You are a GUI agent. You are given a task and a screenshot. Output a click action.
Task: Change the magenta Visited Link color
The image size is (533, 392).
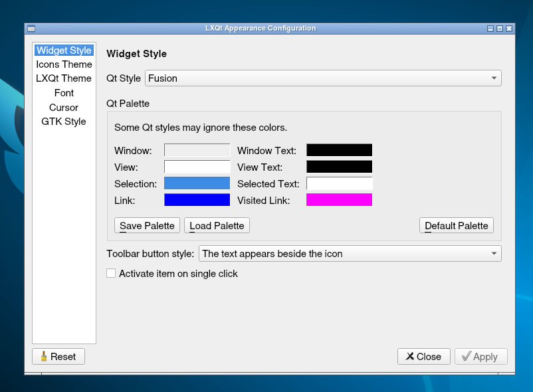(339, 200)
